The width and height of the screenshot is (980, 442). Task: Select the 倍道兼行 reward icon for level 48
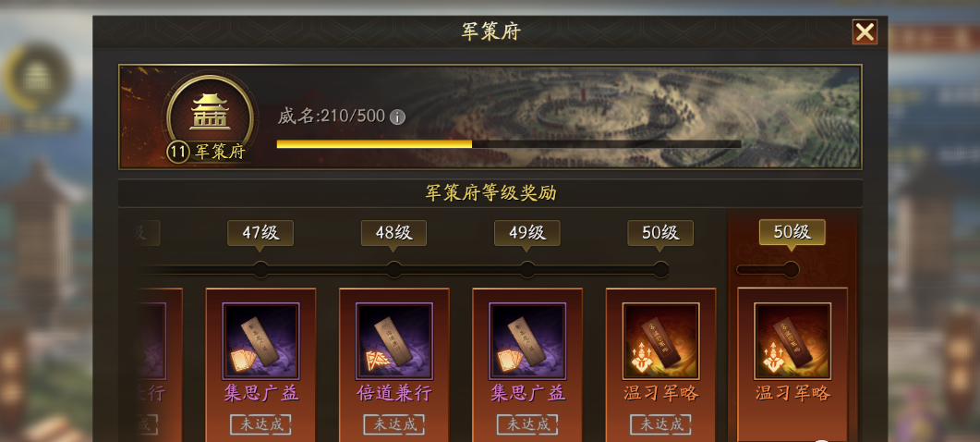click(394, 341)
